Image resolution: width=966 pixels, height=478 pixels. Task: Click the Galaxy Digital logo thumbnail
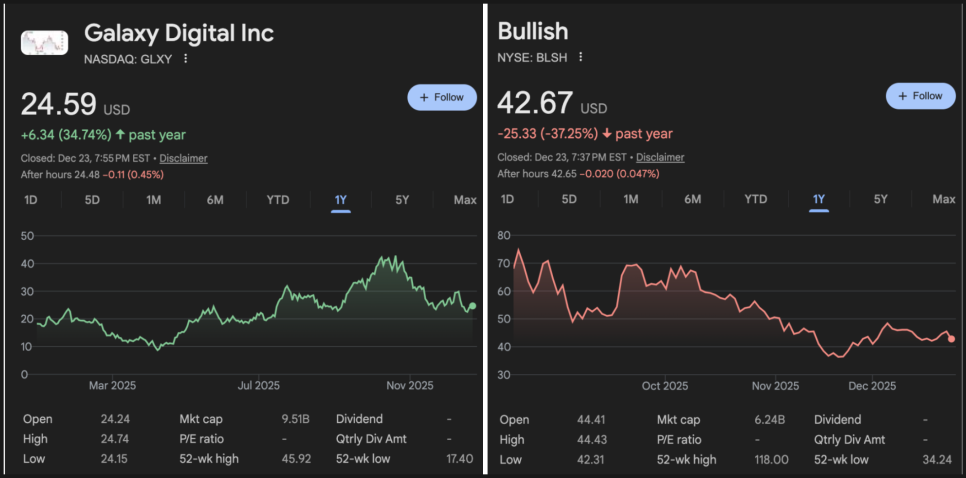[45, 42]
